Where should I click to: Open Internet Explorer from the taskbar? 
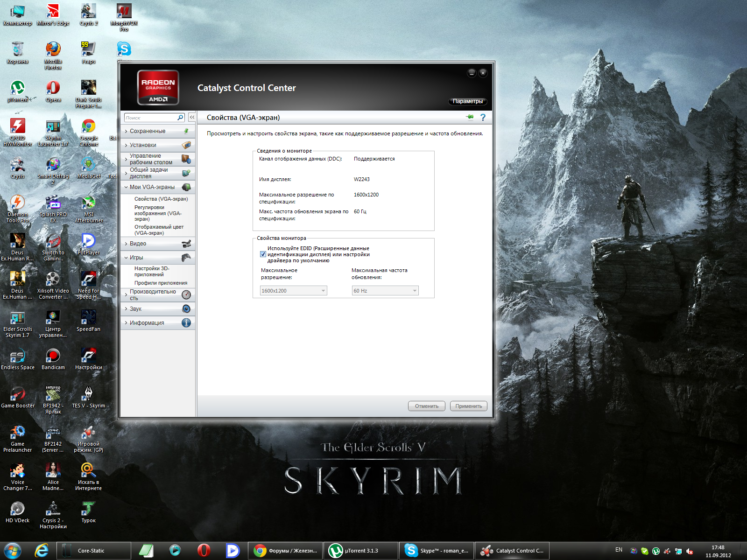[x=42, y=551]
